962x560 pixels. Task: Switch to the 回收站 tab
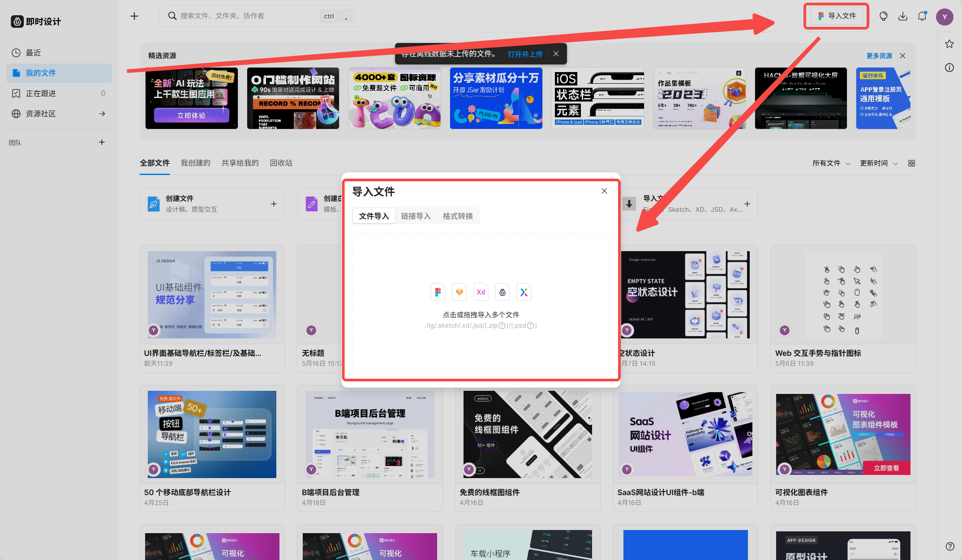(x=281, y=163)
